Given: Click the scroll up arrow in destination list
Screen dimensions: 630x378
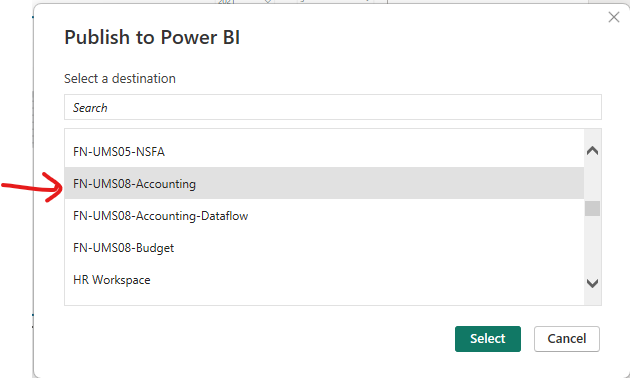Looking at the screenshot, I should (x=592, y=151).
